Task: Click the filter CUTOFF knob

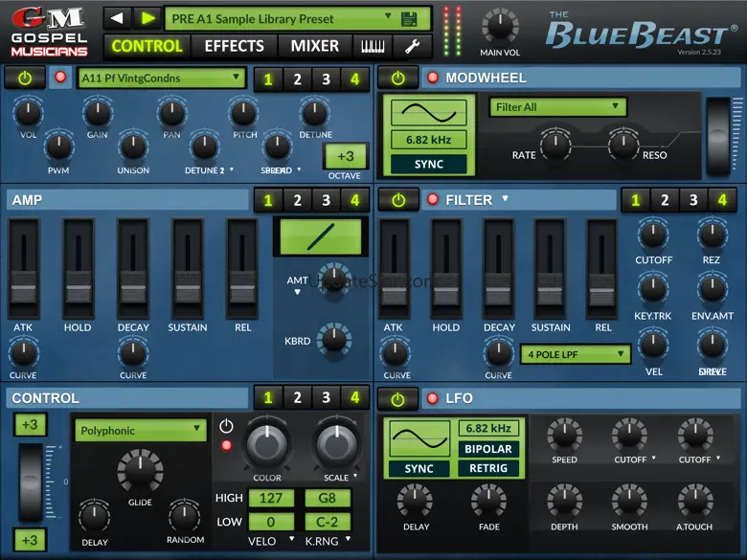Action: [x=653, y=235]
